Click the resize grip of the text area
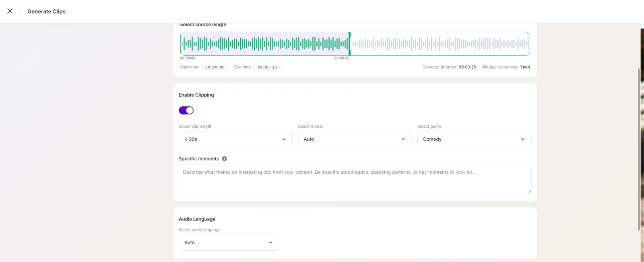The width and height of the screenshot is (644, 262). click(x=529, y=191)
